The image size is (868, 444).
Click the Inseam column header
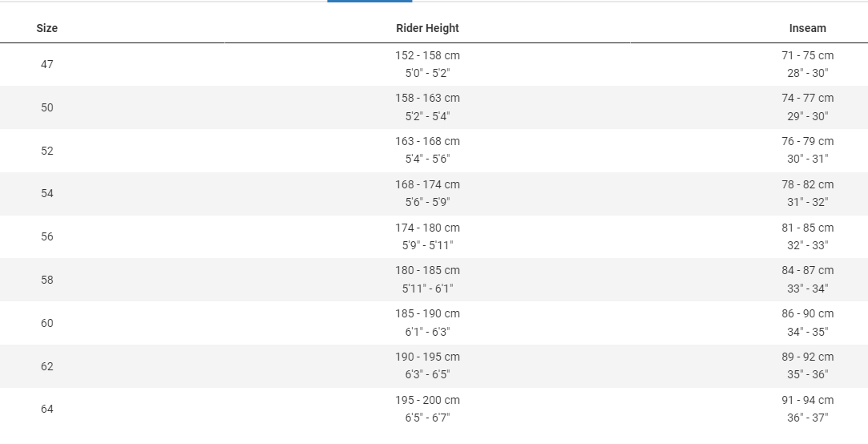pos(807,28)
